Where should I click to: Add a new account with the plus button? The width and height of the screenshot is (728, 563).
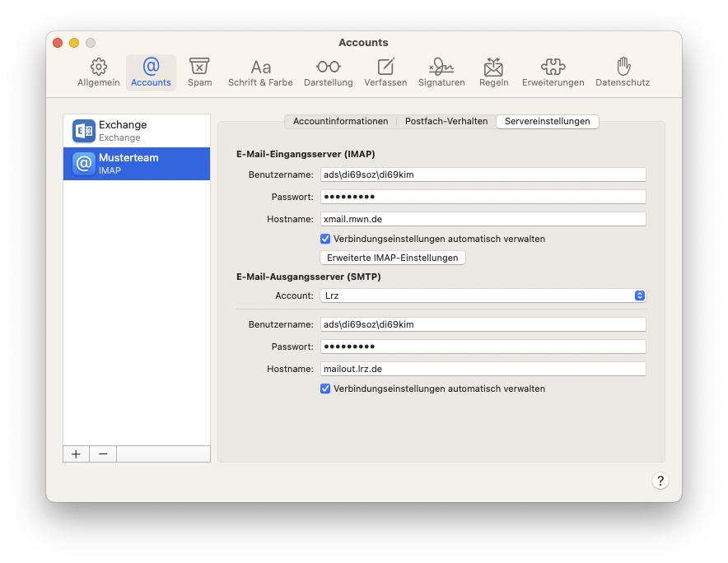pos(75,454)
